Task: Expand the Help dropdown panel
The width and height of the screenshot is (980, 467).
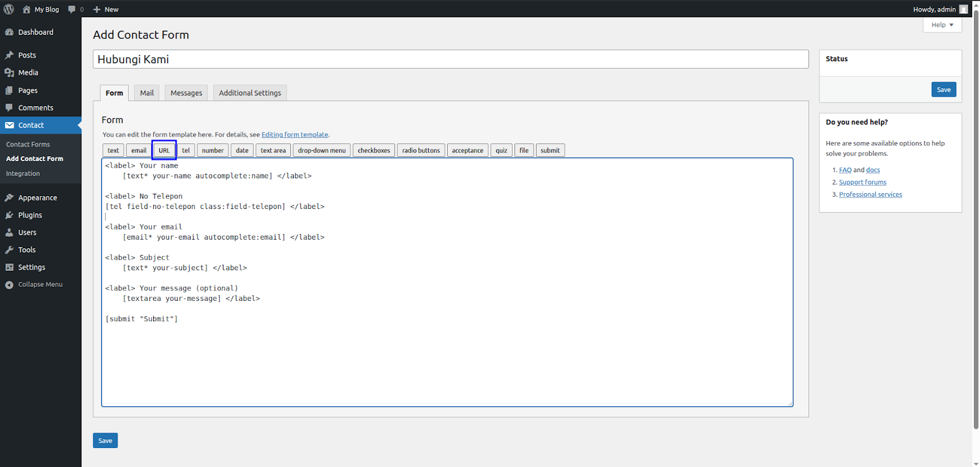Action: pos(942,25)
